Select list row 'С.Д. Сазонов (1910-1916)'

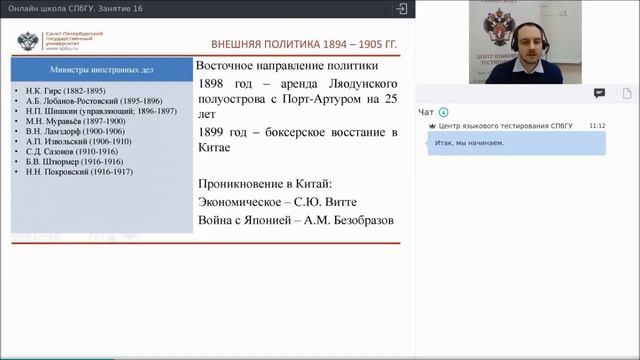(72, 151)
